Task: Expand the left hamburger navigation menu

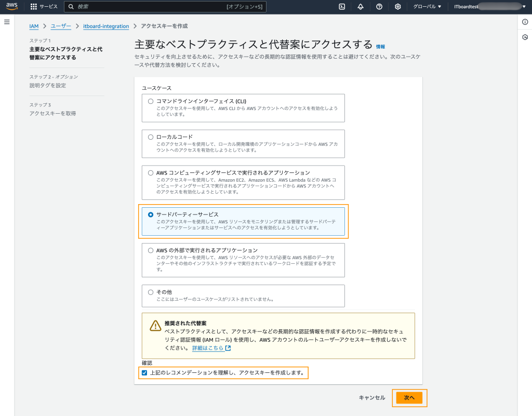Action: point(7,22)
